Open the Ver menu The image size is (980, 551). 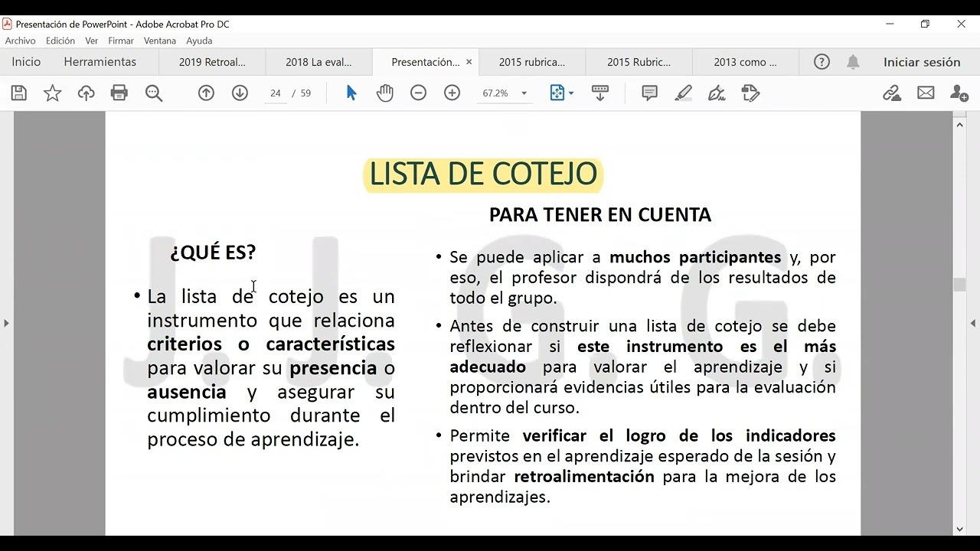coord(91,41)
